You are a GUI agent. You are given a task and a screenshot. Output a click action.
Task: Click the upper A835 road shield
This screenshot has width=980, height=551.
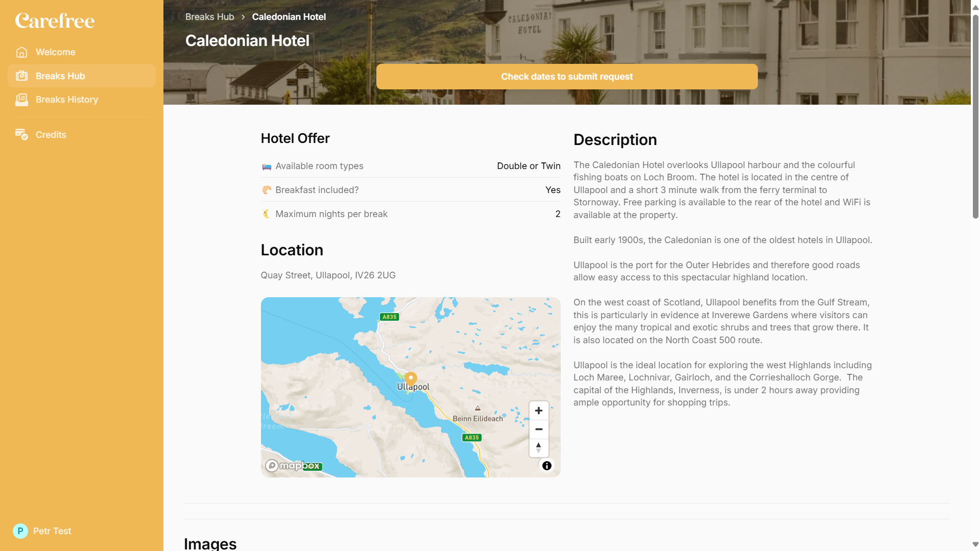pyautogui.click(x=390, y=317)
